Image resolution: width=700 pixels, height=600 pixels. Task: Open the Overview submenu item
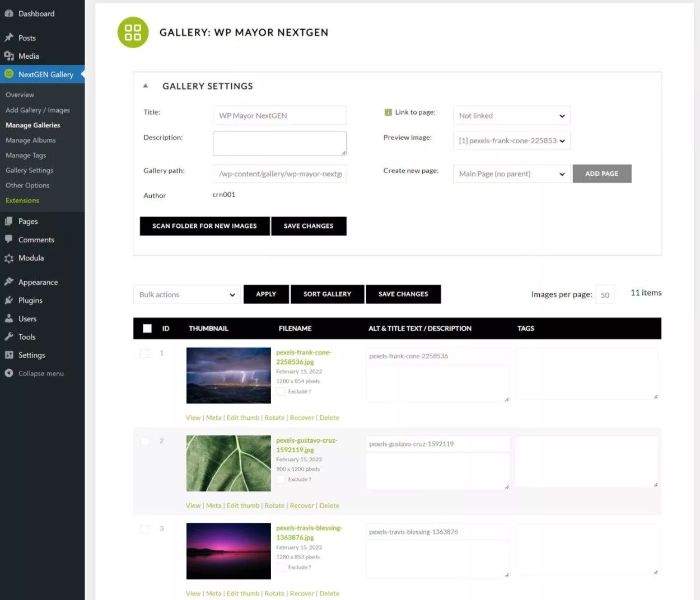click(20, 95)
